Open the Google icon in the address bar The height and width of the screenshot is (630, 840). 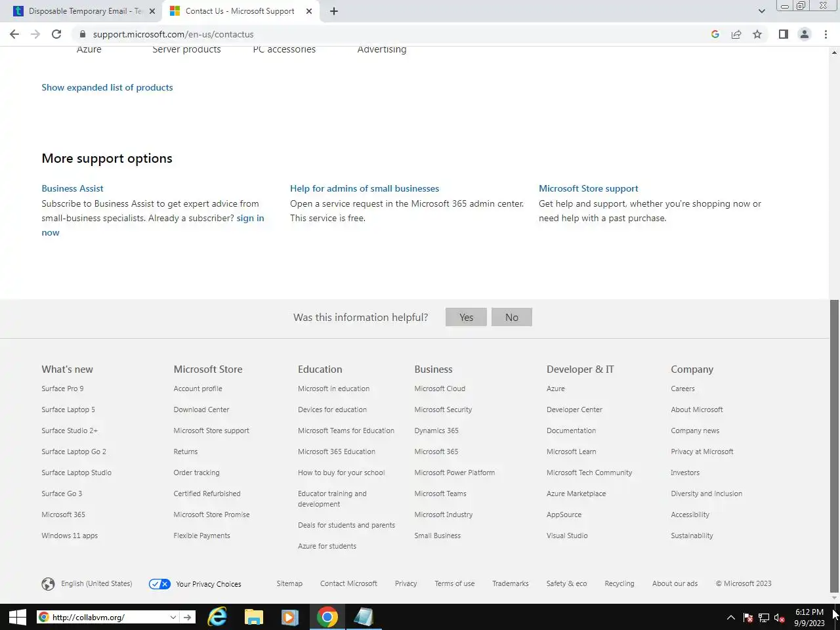pyautogui.click(x=715, y=34)
